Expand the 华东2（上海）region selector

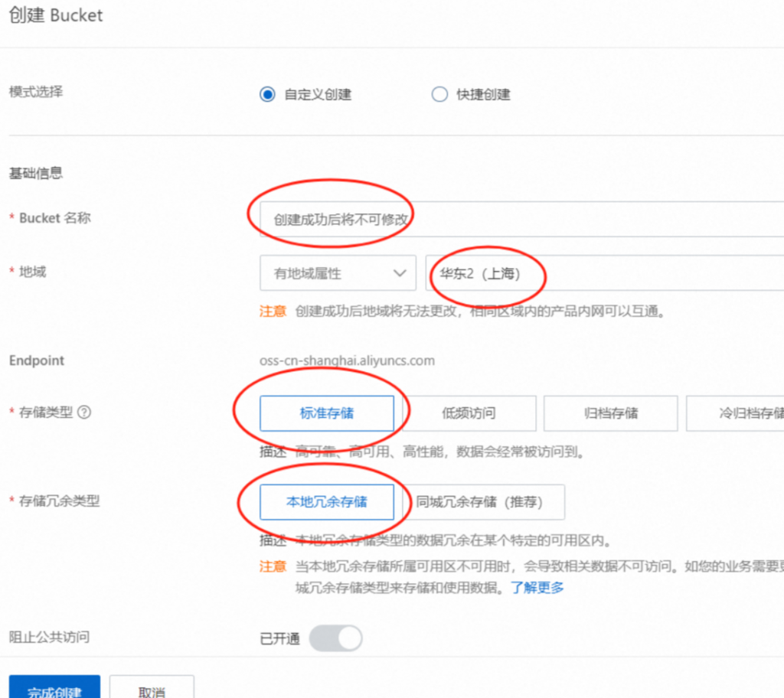(603, 273)
